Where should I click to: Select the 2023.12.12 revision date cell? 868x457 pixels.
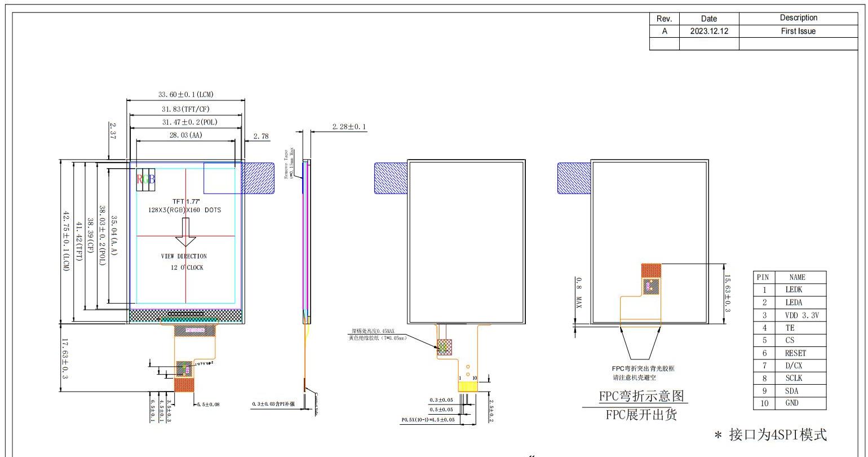point(709,32)
